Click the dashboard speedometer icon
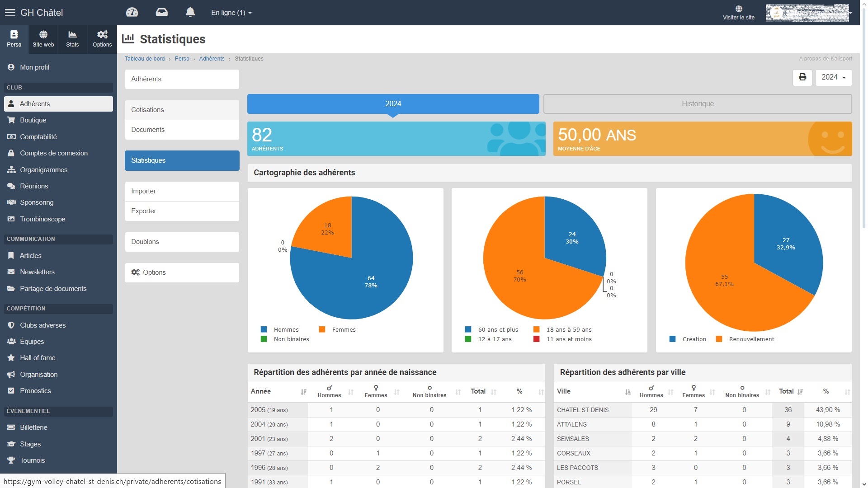The height and width of the screenshot is (488, 868). point(132,12)
